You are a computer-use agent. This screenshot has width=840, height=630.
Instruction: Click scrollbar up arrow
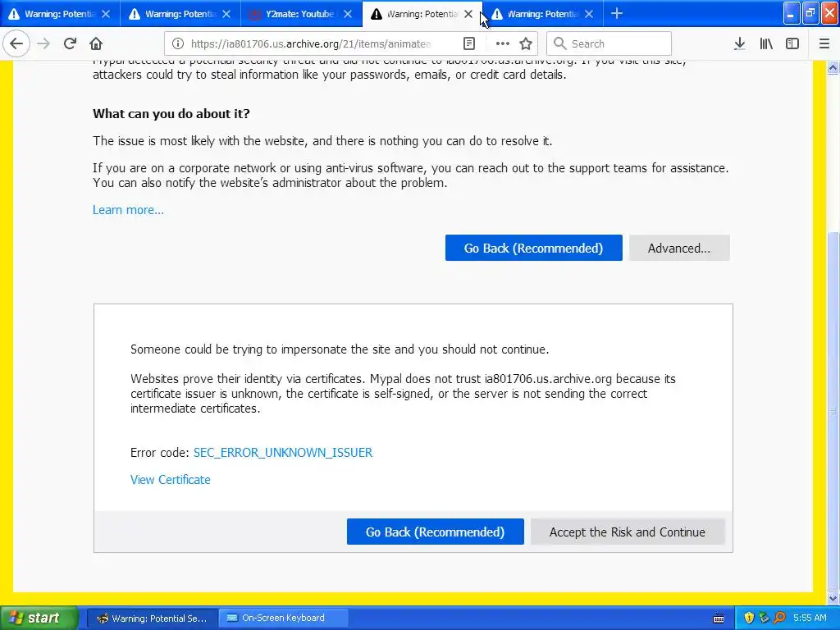833,67
